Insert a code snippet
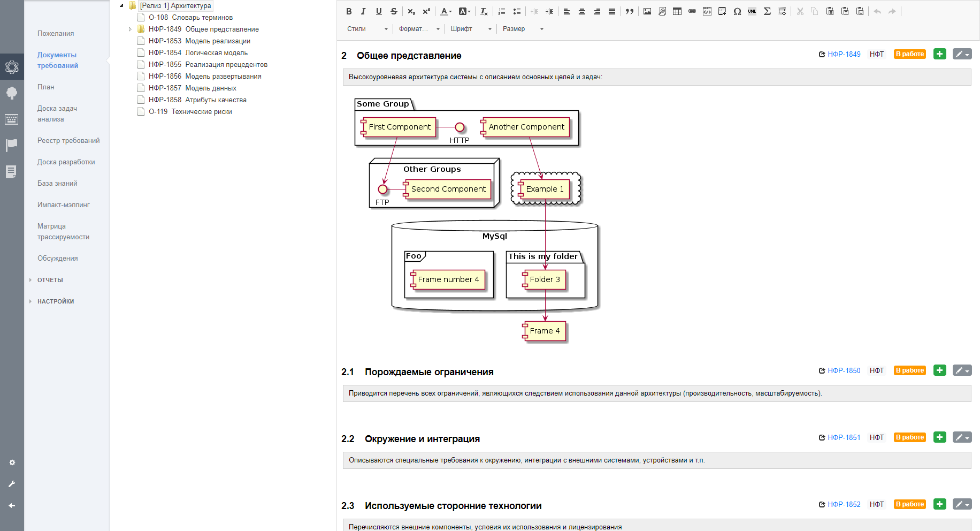The width and height of the screenshot is (980, 531). click(x=707, y=11)
